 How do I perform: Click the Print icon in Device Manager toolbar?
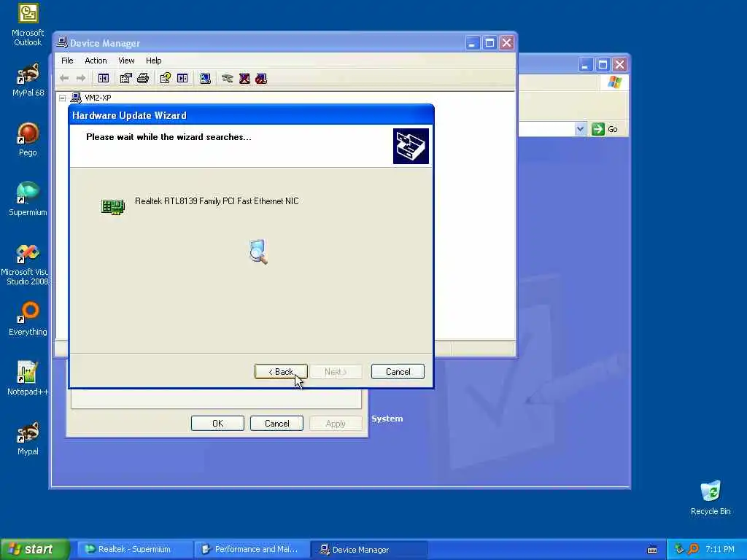tap(143, 78)
